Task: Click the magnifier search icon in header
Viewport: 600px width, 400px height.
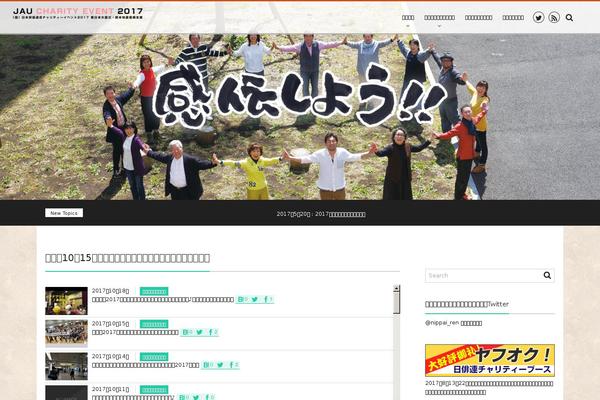Action: [569, 18]
